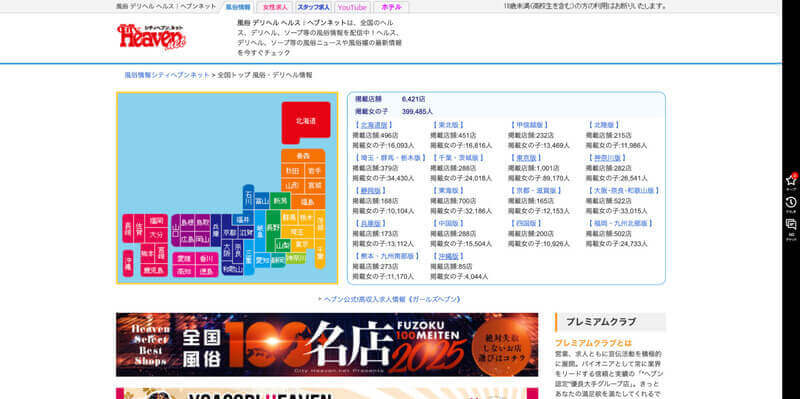Open the ガールズヘブン recruitment info link
The height and width of the screenshot is (399, 800).
pyautogui.click(x=392, y=300)
